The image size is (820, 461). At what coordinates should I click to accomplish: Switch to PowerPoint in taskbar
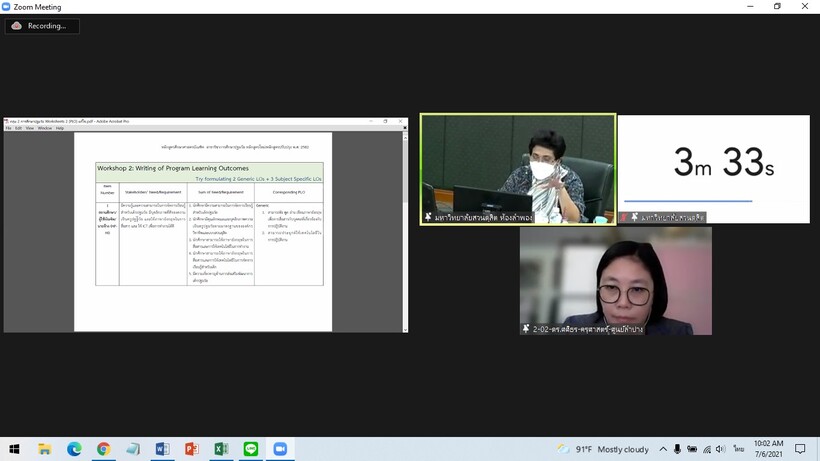[x=191, y=449]
